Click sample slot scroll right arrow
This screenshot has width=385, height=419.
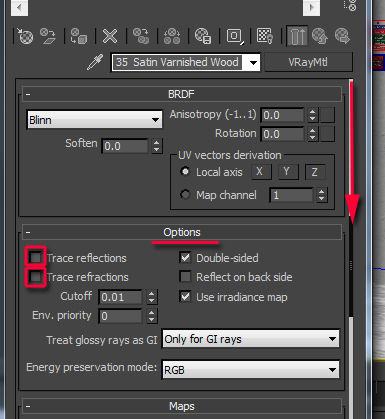[x=311, y=7]
